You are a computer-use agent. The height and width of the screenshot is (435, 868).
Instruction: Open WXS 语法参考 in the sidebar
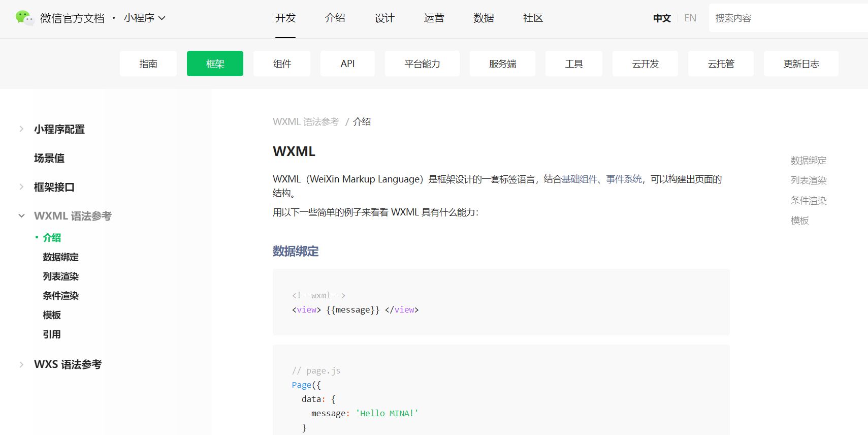click(x=68, y=364)
